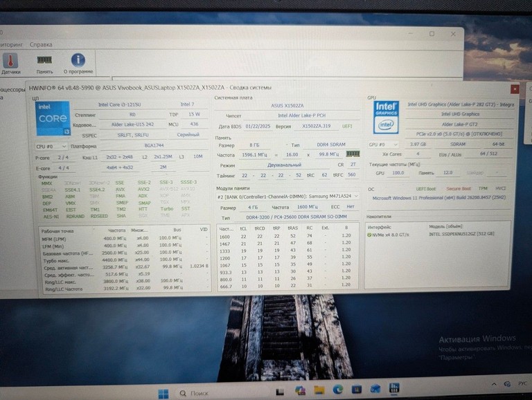Click the BGA1744 platform field
Image resolution: width=532 pixels, height=400 pixels.
click(154, 145)
